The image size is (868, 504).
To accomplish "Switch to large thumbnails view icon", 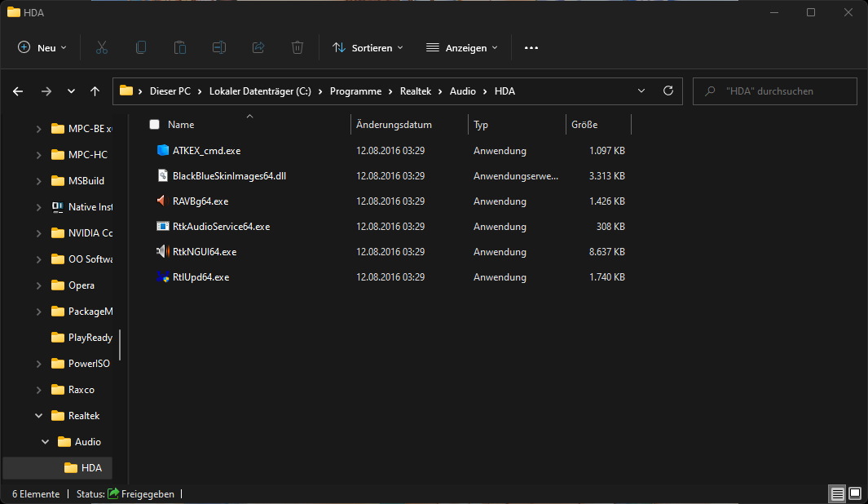I will (855, 493).
